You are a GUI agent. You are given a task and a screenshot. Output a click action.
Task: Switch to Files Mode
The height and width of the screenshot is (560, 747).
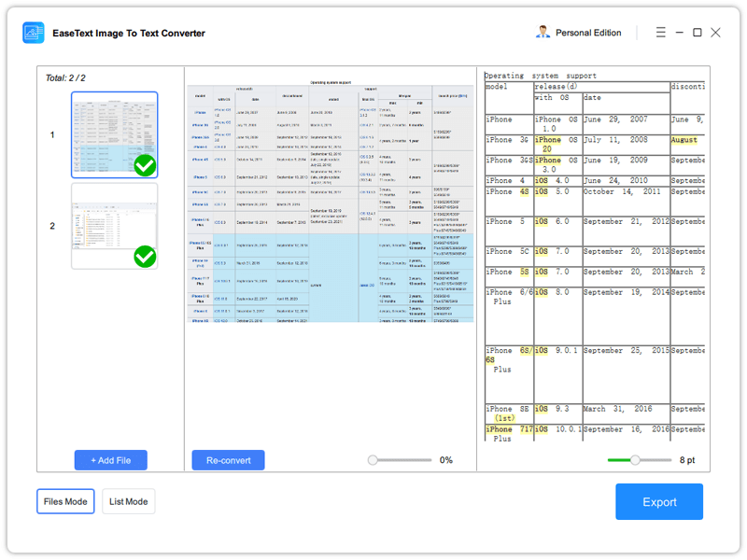tap(65, 501)
